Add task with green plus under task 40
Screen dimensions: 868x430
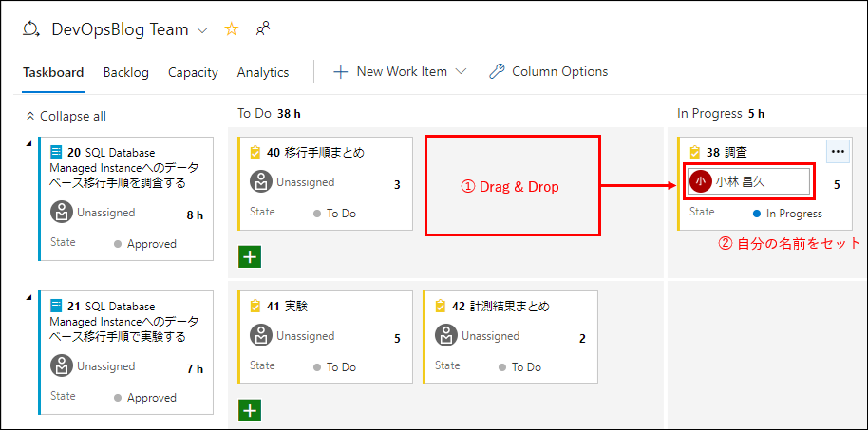[250, 257]
